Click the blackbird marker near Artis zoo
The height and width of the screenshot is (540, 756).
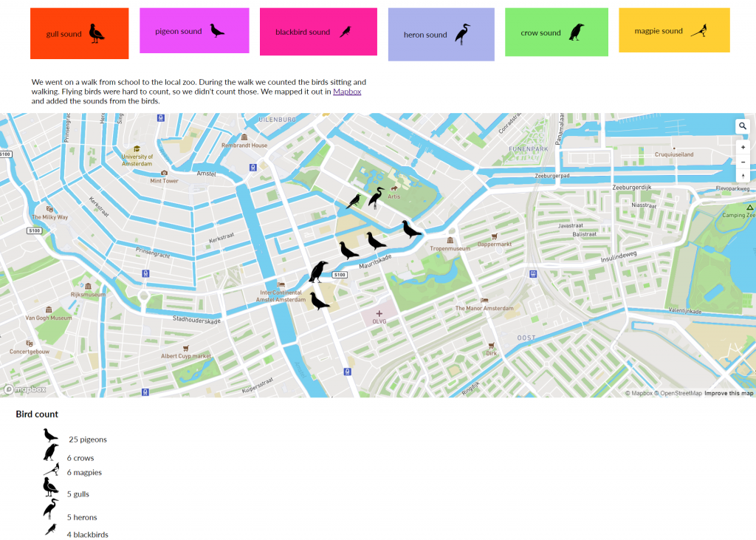(x=354, y=201)
